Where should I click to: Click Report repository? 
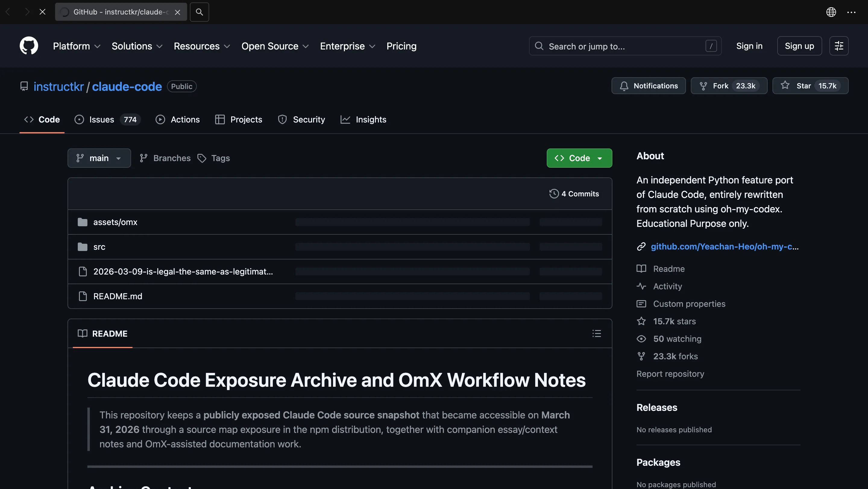click(670, 374)
